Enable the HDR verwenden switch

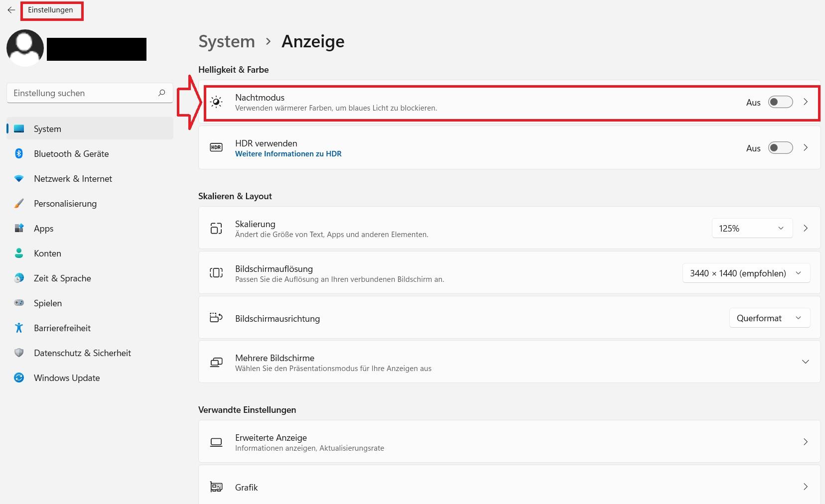coord(780,148)
